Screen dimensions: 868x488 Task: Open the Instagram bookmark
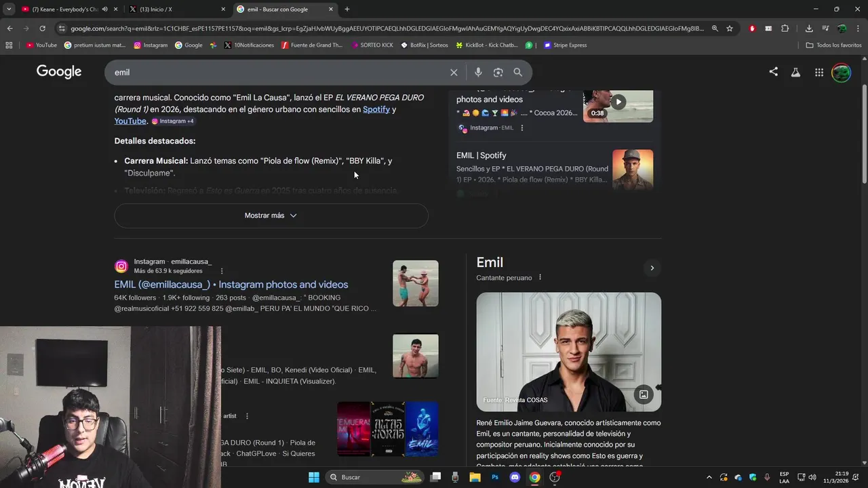[151, 45]
